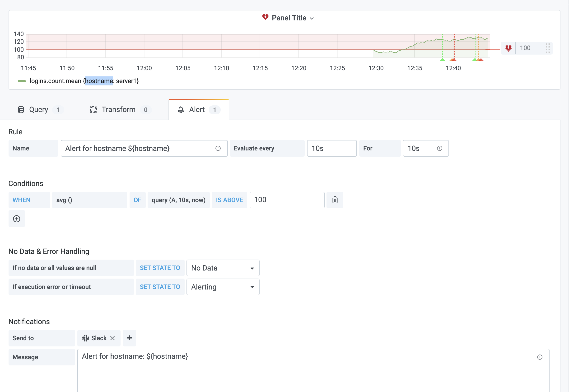Switch to the Transform tab

click(119, 110)
